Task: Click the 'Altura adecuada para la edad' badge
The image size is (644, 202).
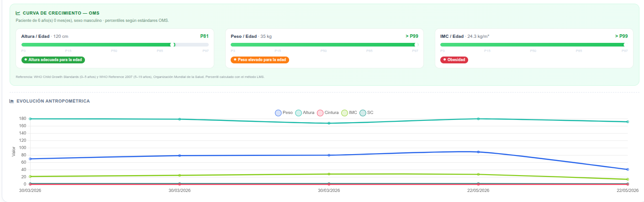Action: [x=53, y=60]
